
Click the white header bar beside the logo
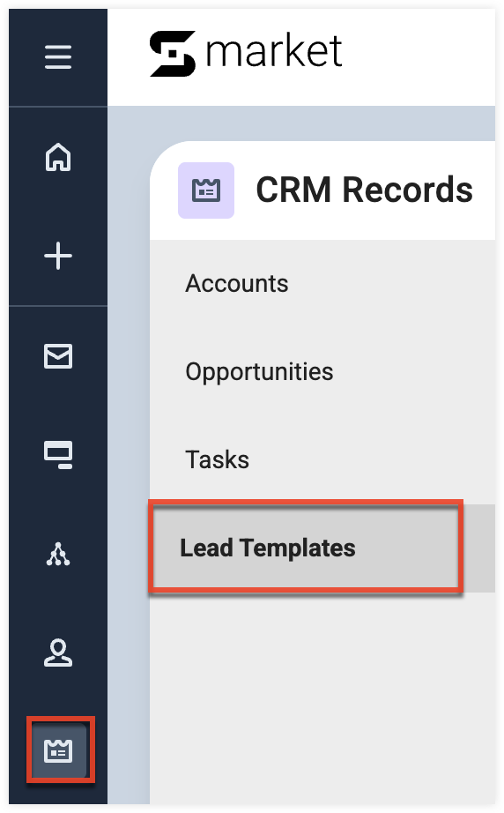coord(419,57)
